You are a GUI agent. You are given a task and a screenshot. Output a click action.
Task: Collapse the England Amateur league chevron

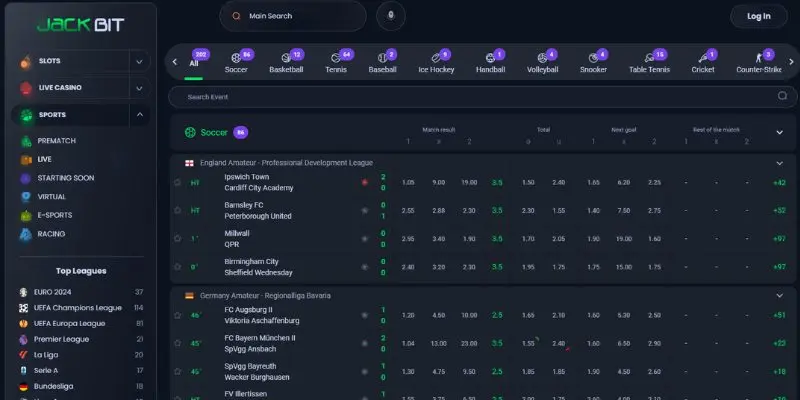(x=779, y=163)
